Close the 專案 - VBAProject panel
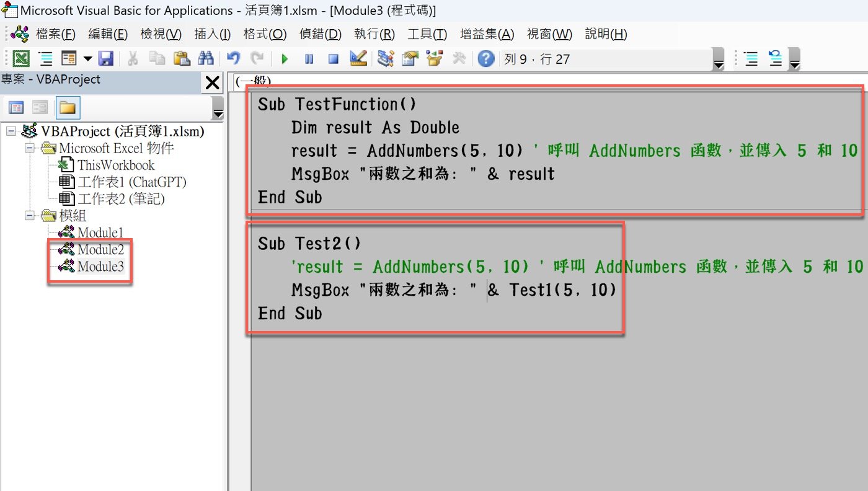 (x=212, y=82)
